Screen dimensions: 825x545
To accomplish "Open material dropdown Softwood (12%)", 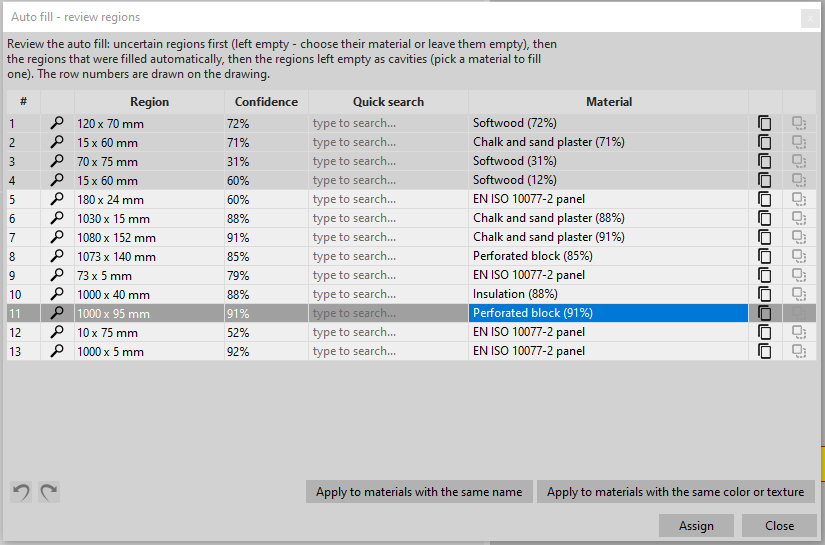I will (x=608, y=180).
